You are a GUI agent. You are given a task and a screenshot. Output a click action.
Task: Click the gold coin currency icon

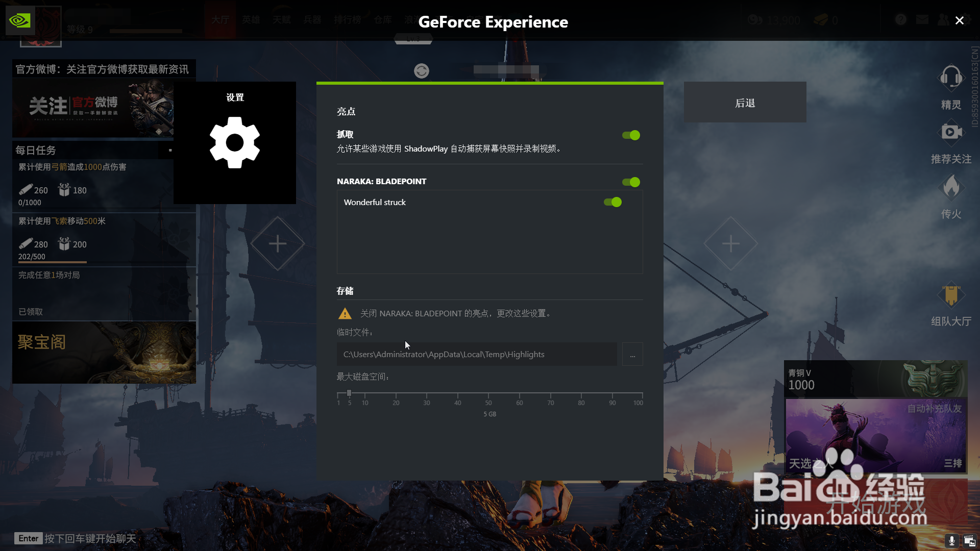tap(755, 20)
